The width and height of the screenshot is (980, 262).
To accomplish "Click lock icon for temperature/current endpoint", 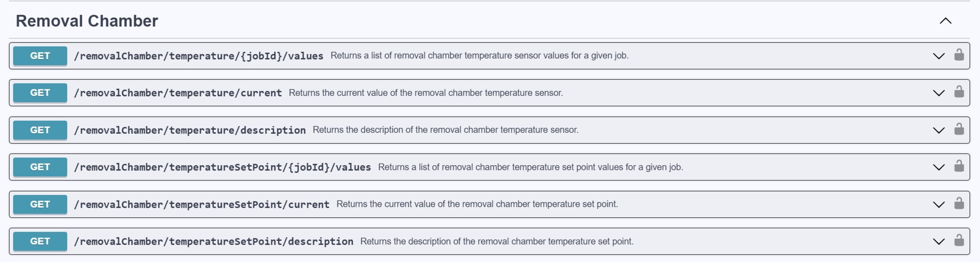I will (959, 92).
